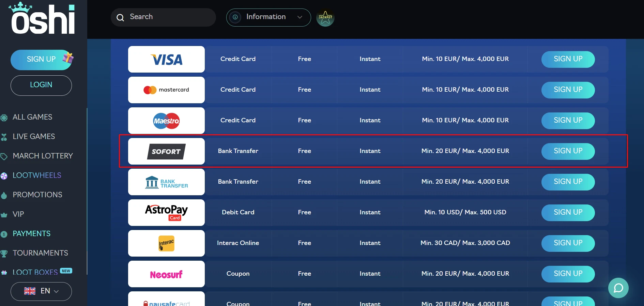The height and width of the screenshot is (306, 644).
Task: Click the Lootwheels wheel icon
Action: click(4, 176)
